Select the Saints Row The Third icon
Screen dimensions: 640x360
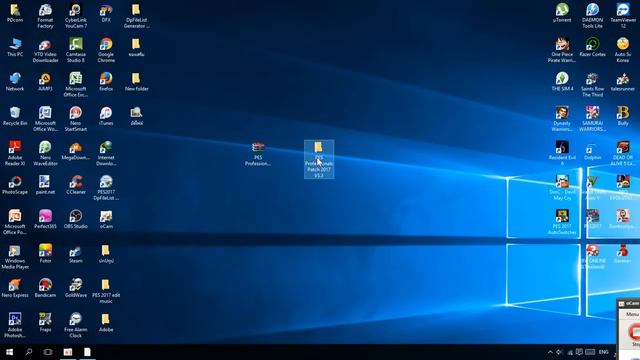tap(593, 85)
